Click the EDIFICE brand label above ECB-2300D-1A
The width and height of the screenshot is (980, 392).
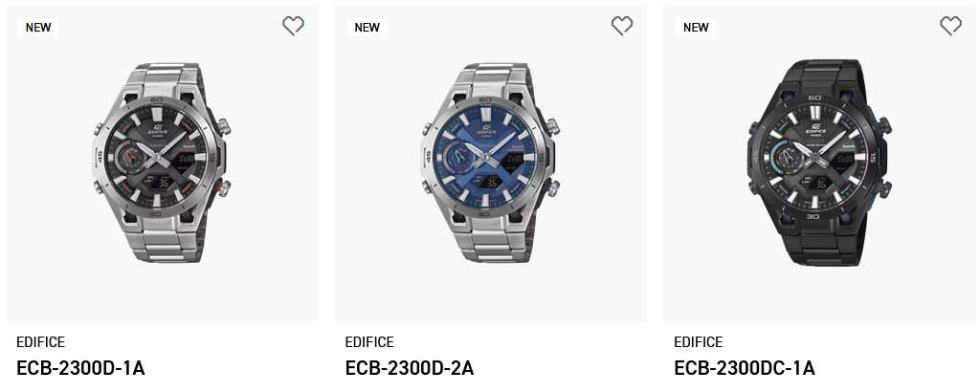40,342
